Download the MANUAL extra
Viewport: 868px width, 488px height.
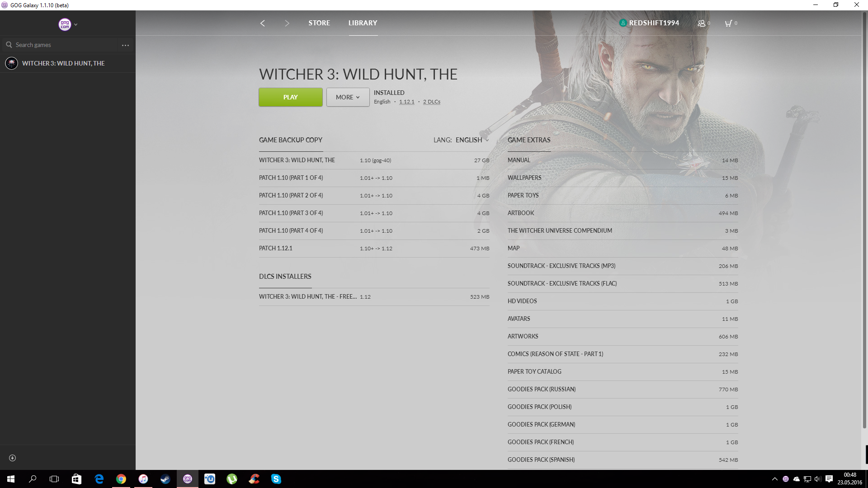tap(623, 160)
